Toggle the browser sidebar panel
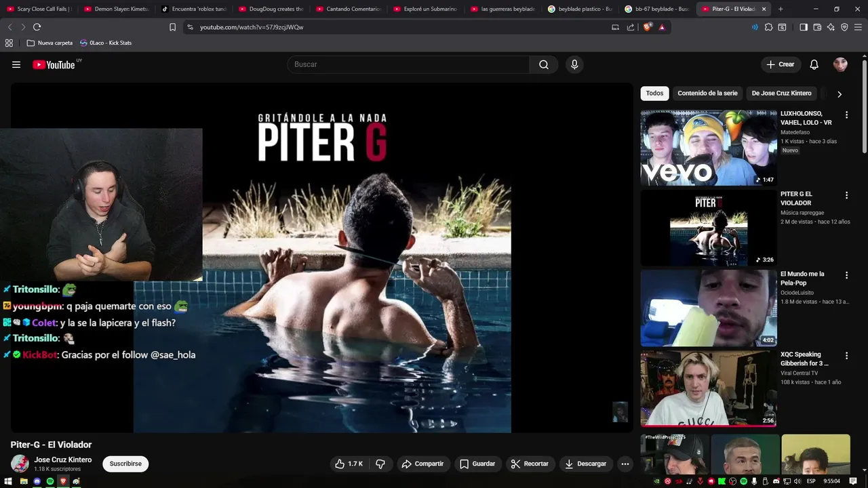Viewport: 868px width, 488px height. coord(804,27)
